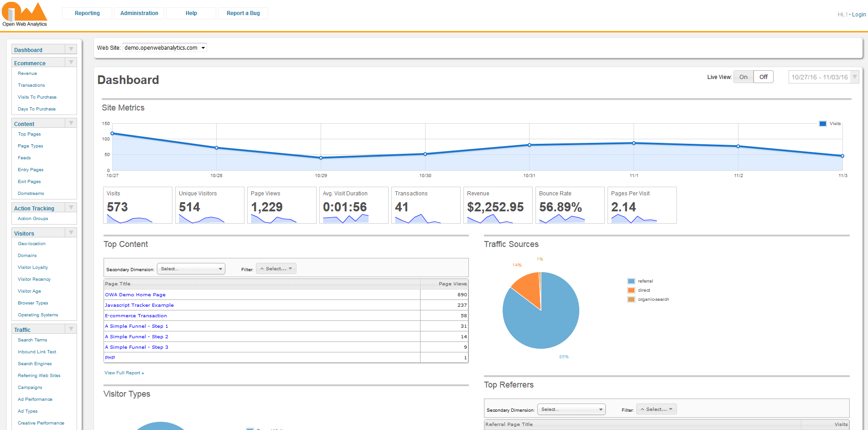This screenshot has width=868, height=430.
Task: Click the Action Tracking panel arrow icon
Action: pyautogui.click(x=71, y=207)
